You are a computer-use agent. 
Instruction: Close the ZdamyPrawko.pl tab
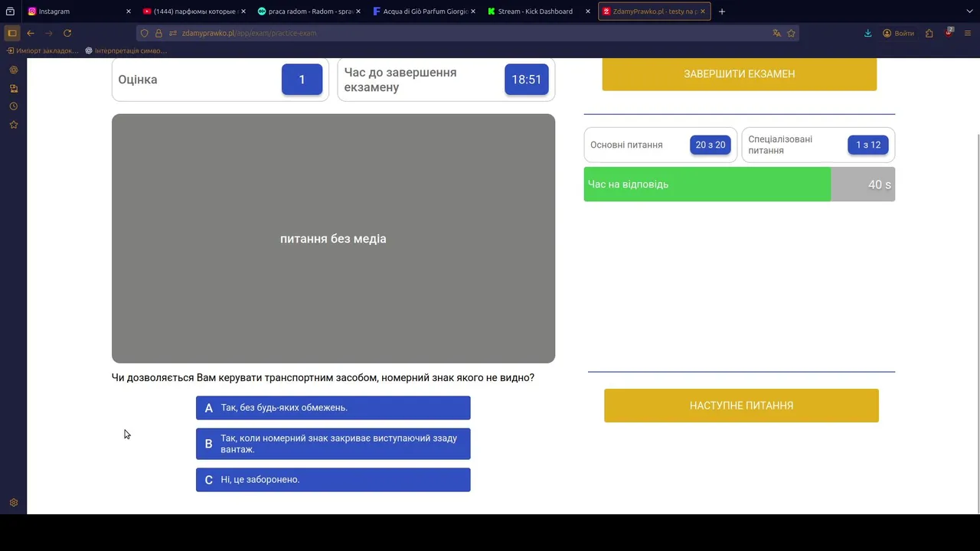point(702,11)
